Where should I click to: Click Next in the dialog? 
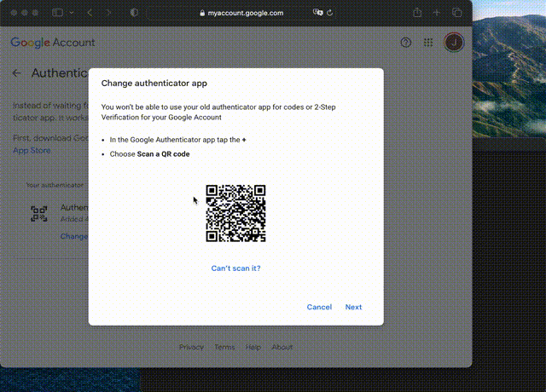coord(353,307)
